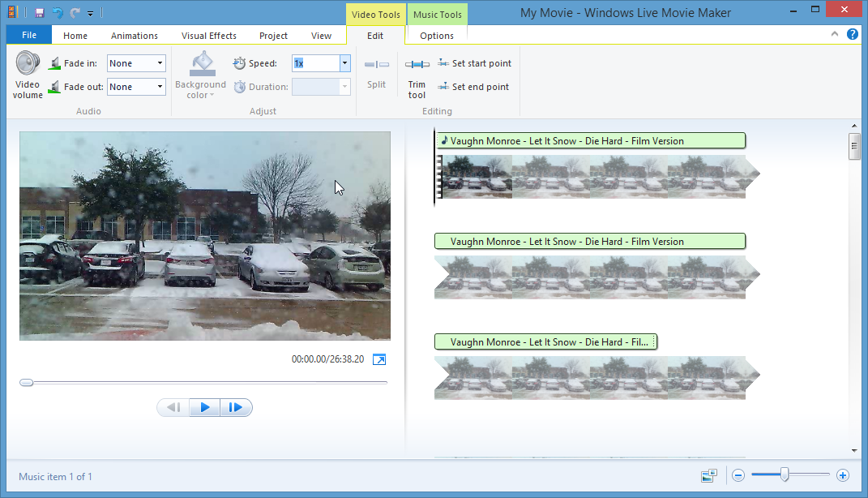This screenshot has width=868, height=498.
Task: Click the Trim tool icon
Action: coord(417,65)
